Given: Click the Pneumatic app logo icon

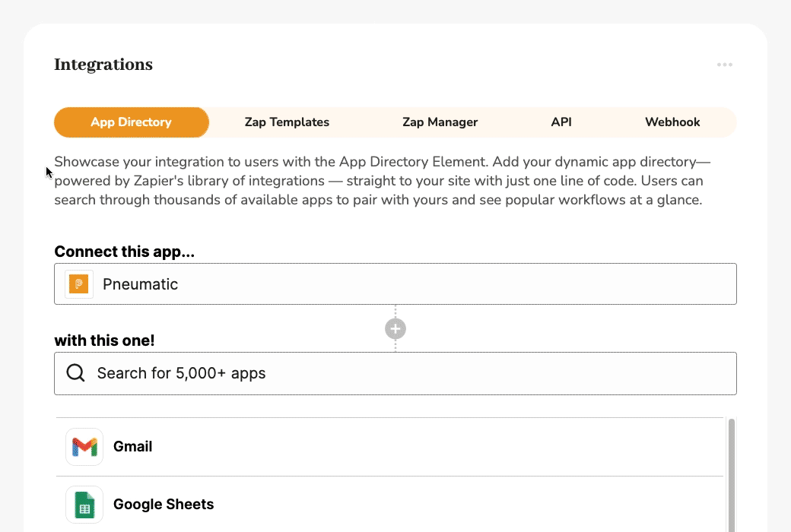Looking at the screenshot, I should [78, 284].
